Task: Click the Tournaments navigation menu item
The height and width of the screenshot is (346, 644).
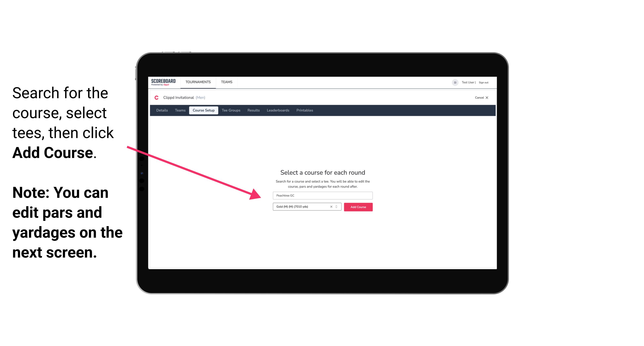Action: (x=198, y=82)
